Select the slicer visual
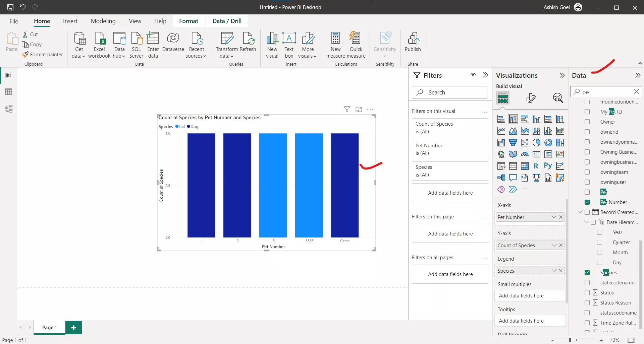The width and height of the screenshot is (644, 344). 501,165
